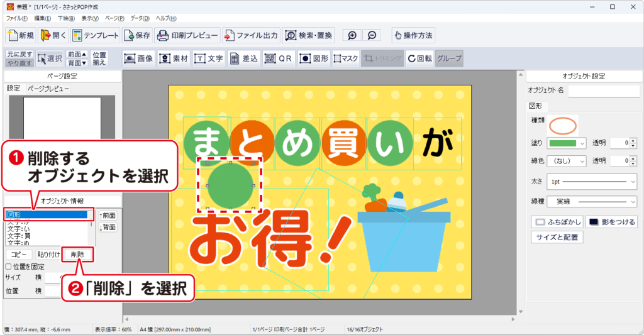This screenshot has width=644, height=335.
Task: Click the オブジェクト名 input field
Action: tap(602, 91)
